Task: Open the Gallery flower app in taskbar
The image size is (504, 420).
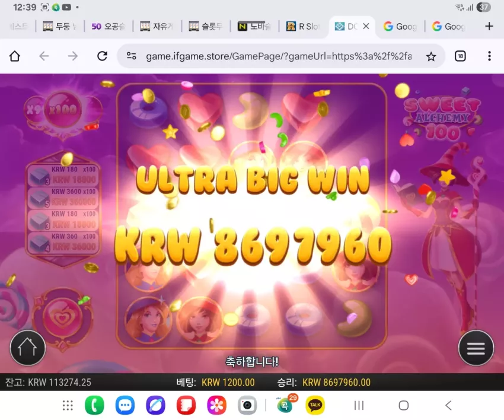Action: [216, 405]
